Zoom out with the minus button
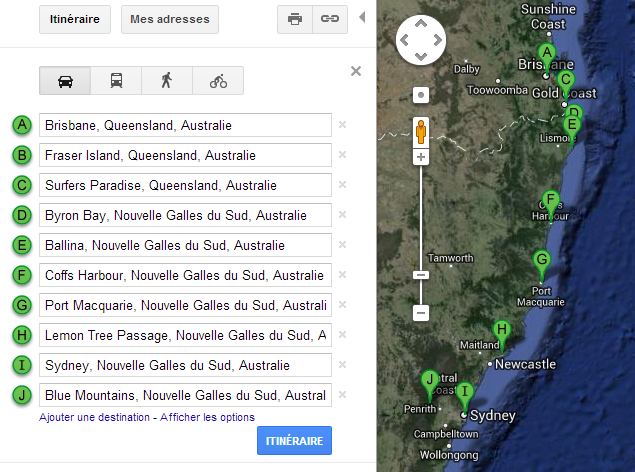This screenshot has height=472, width=635. pyautogui.click(x=421, y=313)
